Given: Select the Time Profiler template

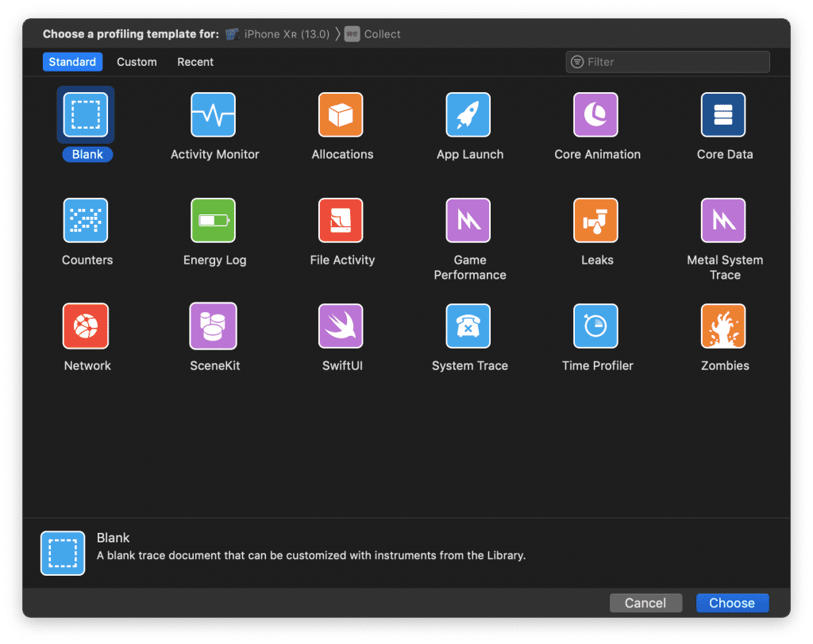Looking at the screenshot, I should [596, 326].
